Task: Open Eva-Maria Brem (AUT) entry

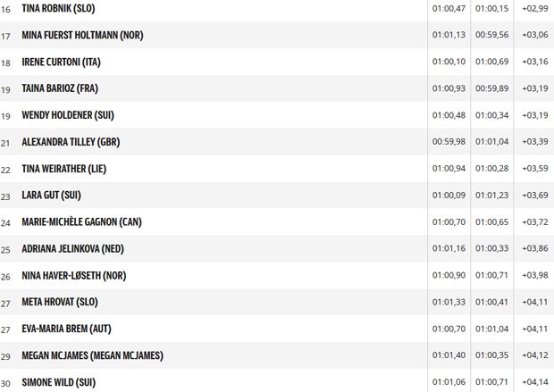Action: tap(66, 329)
